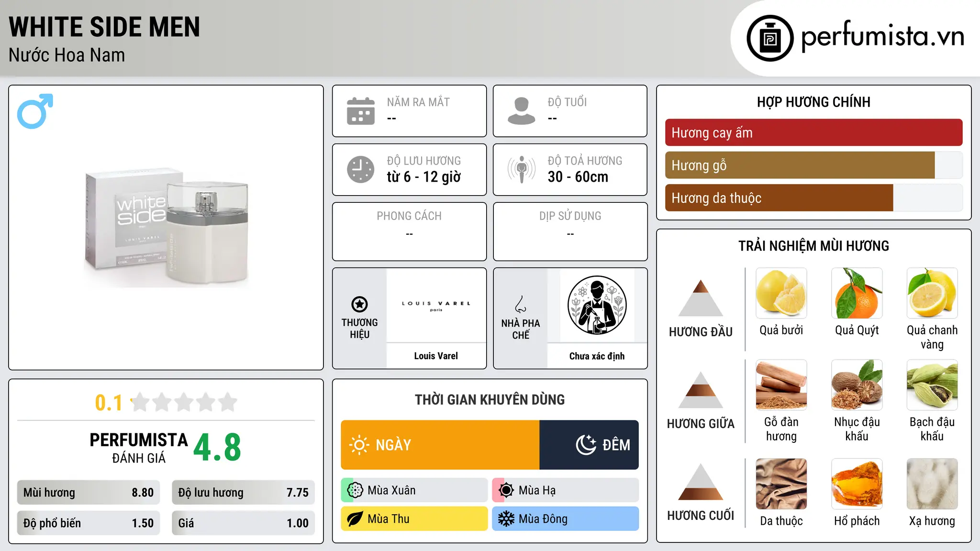
Task: Click the Quả bưởi grapefruit image
Action: 781,293
